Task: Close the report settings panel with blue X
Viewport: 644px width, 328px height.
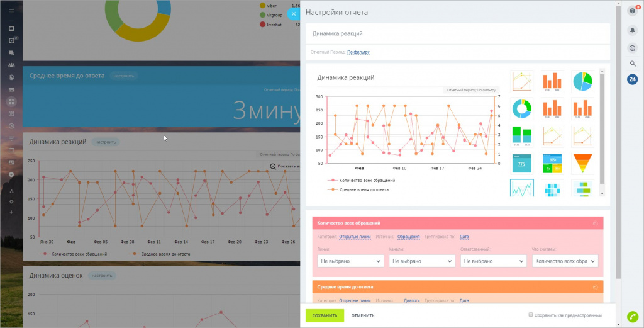Action: [x=293, y=14]
